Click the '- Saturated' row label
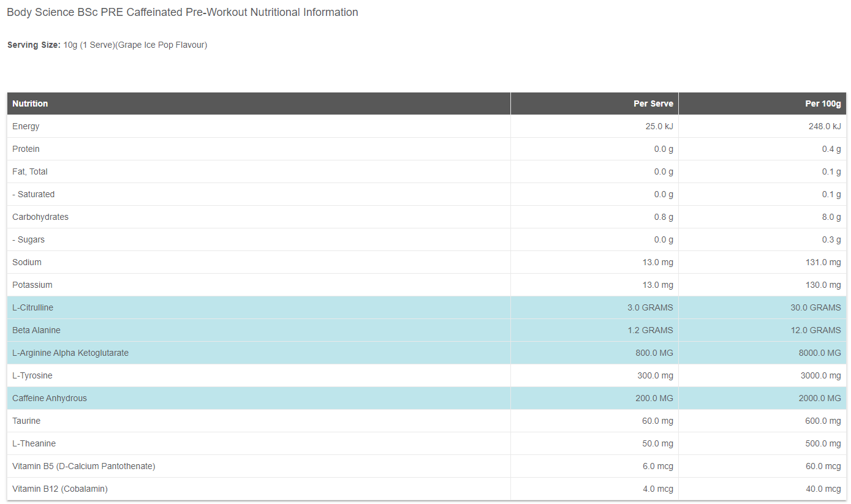Viewport: 851px width, 504px height. click(x=34, y=194)
